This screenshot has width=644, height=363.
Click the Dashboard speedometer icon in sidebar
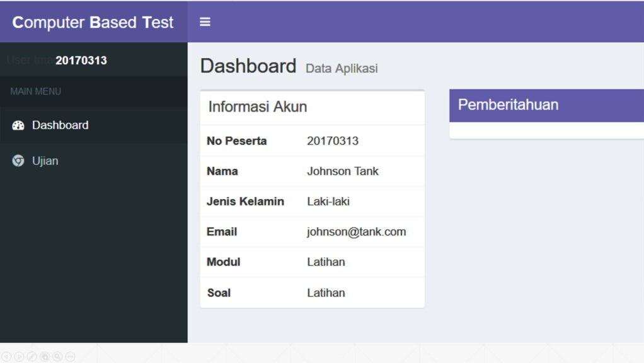click(x=18, y=125)
